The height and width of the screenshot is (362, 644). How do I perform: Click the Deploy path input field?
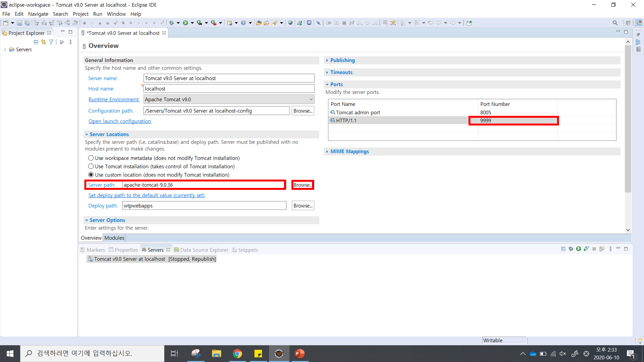click(x=204, y=206)
